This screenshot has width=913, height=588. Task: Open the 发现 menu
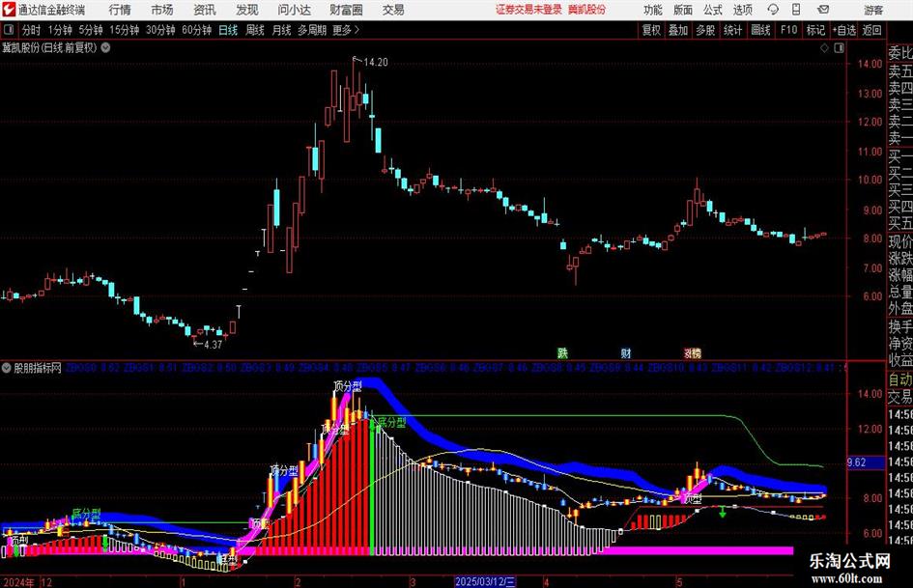pyautogui.click(x=247, y=10)
